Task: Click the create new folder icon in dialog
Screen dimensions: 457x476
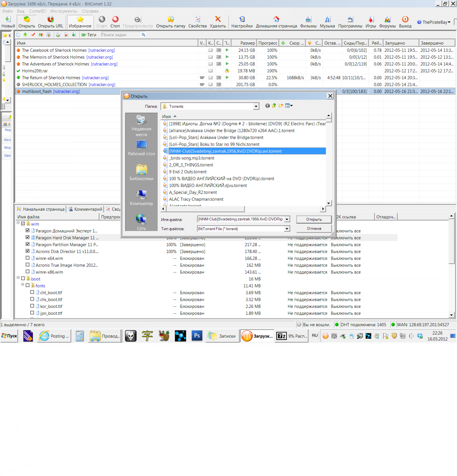Action: tap(281, 106)
